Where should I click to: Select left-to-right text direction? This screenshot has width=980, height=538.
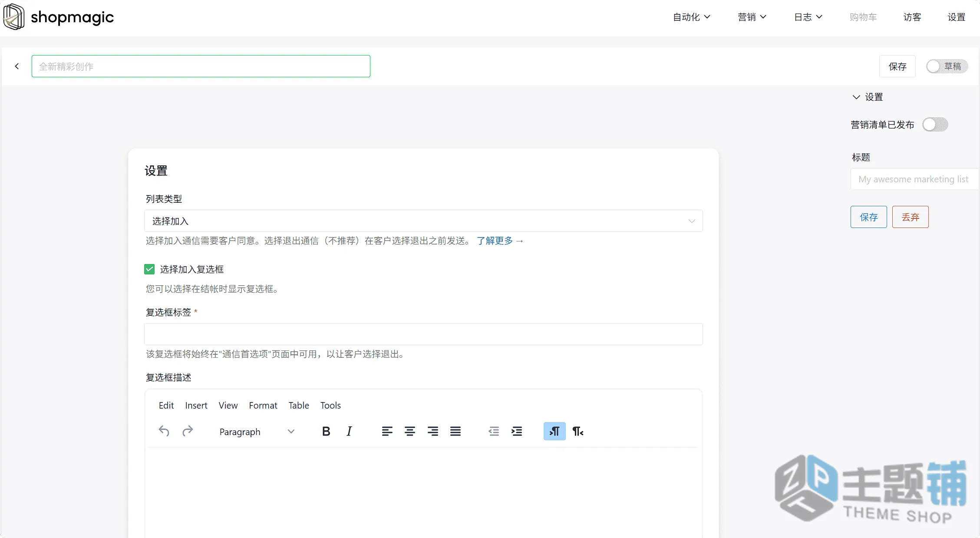[x=554, y=431]
